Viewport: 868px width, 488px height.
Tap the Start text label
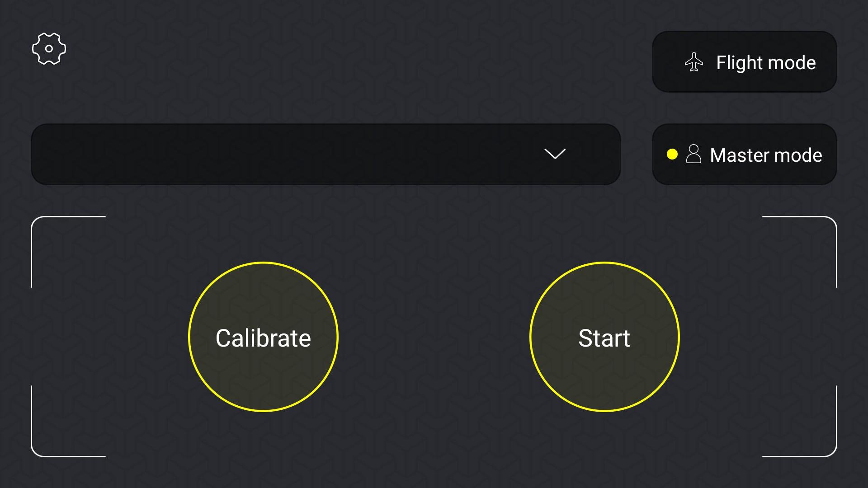coord(604,338)
